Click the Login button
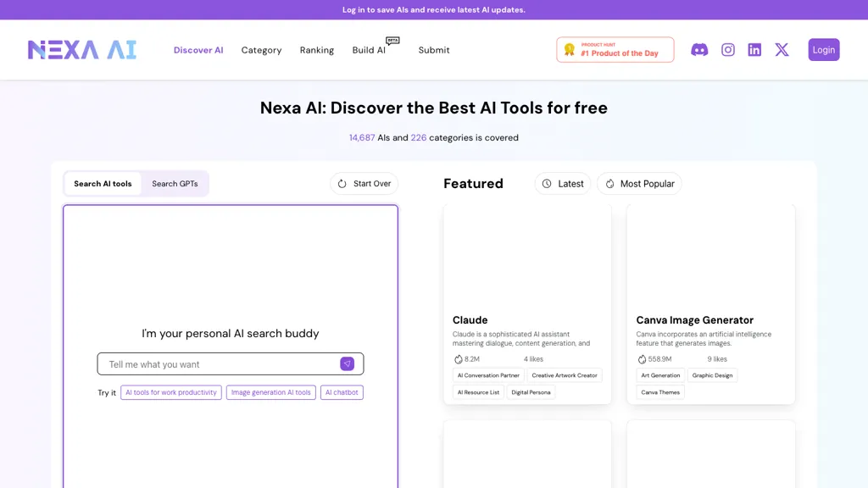This screenshot has height=488, width=868. 823,49
